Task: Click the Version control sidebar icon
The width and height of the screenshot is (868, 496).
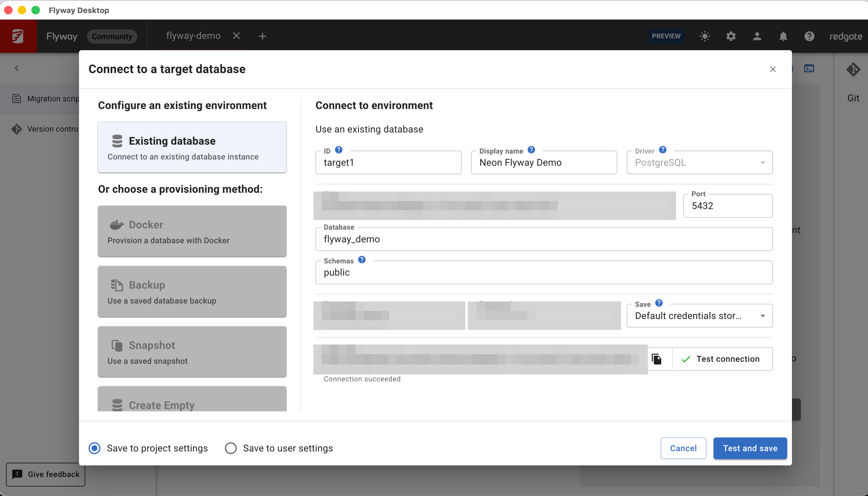Action: (16, 129)
